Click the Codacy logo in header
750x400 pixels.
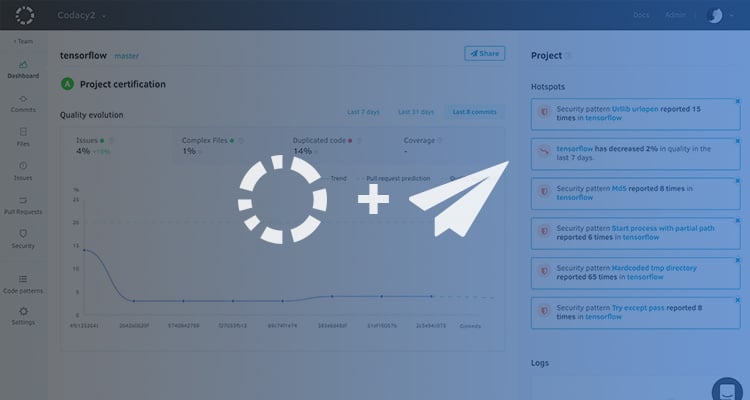tap(23, 15)
